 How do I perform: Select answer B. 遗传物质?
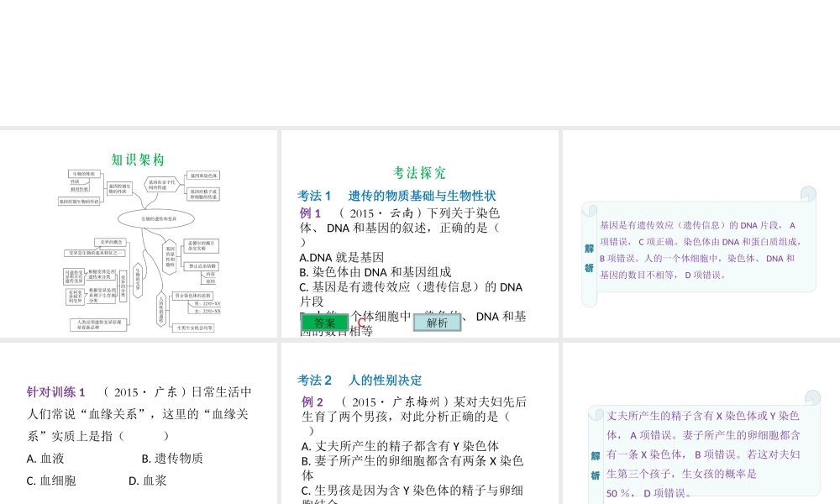[x=172, y=459]
